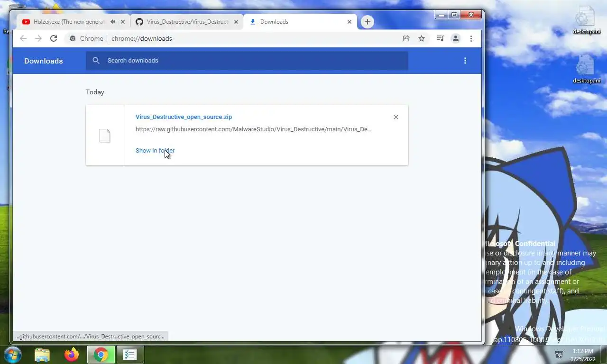Click the network tray icon

[560, 355]
